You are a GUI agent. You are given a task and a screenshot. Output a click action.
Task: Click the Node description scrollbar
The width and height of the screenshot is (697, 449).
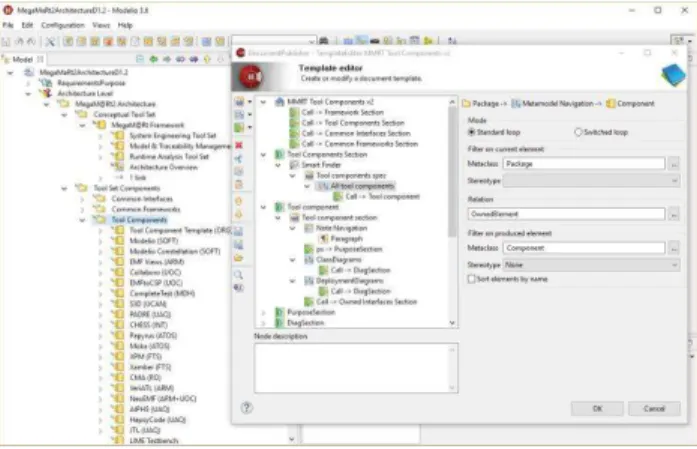coord(452,368)
